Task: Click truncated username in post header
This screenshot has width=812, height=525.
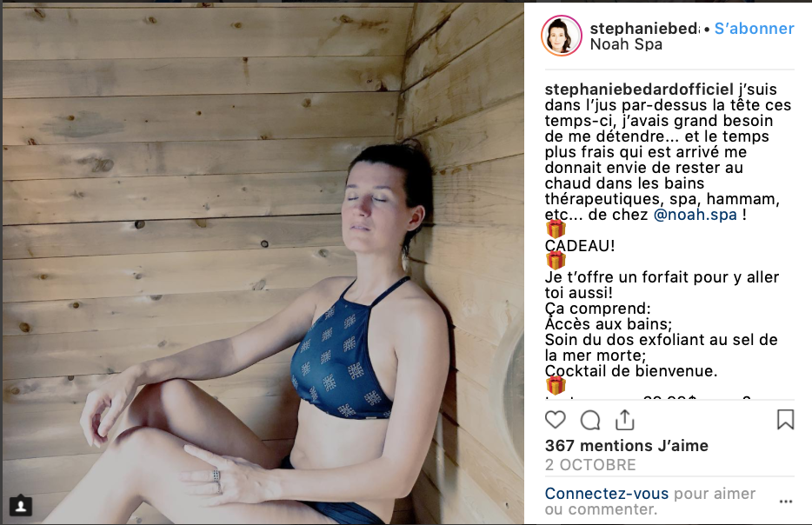Action: [x=645, y=29]
